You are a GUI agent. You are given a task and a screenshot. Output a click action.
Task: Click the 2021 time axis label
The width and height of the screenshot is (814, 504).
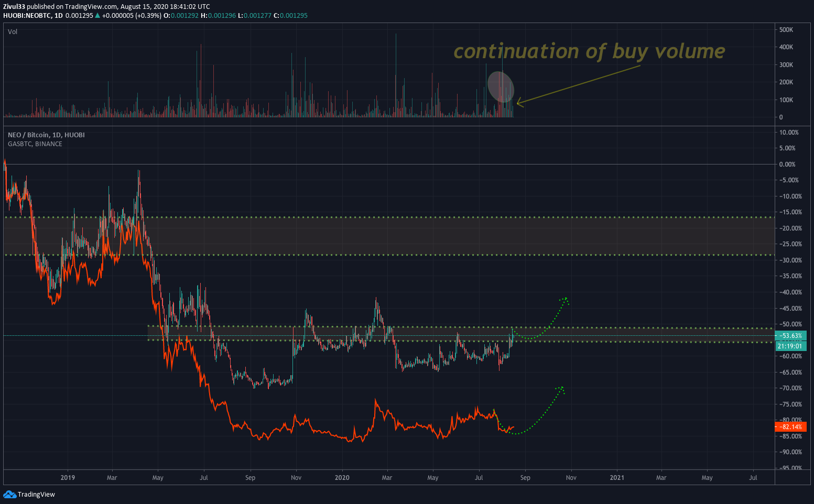coord(617,478)
